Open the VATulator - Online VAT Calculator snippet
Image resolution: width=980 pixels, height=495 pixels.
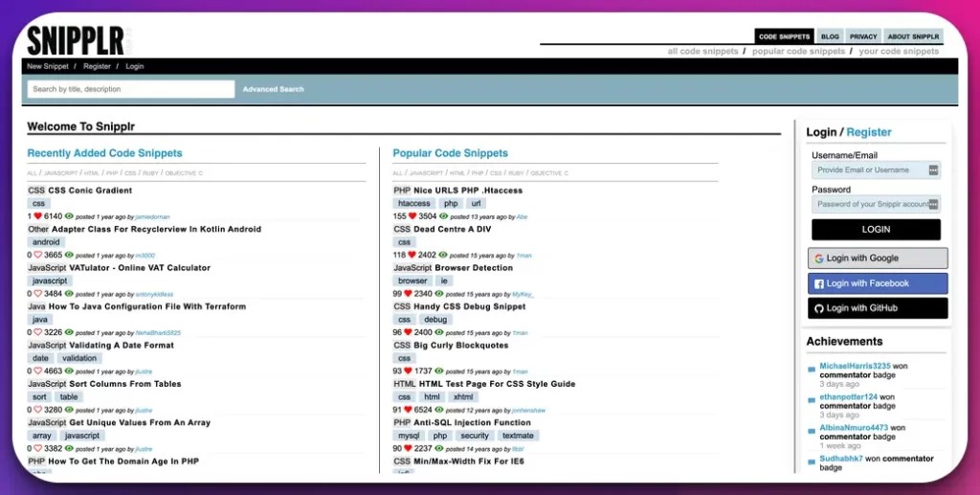(x=140, y=267)
